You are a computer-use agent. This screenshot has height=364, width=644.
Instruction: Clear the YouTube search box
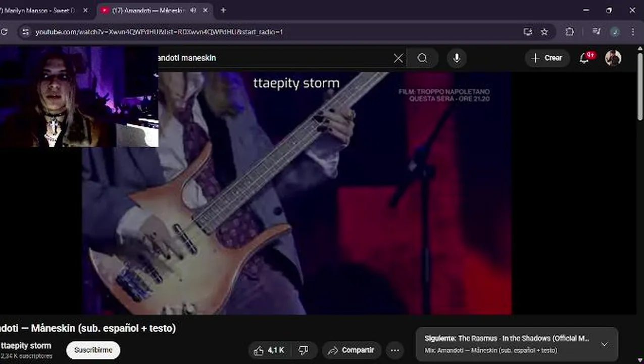click(x=398, y=58)
